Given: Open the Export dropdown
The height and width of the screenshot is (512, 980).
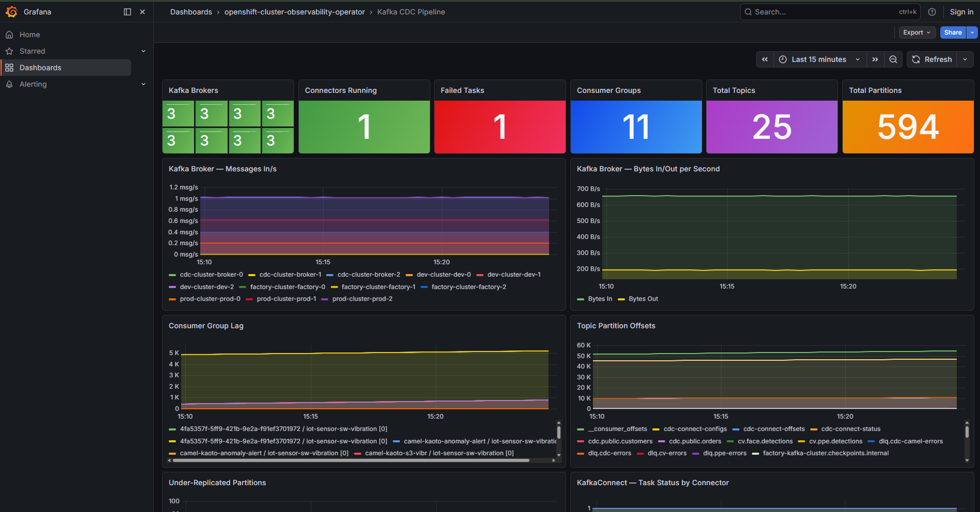Looking at the screenshot, I should tap(917, 33).
